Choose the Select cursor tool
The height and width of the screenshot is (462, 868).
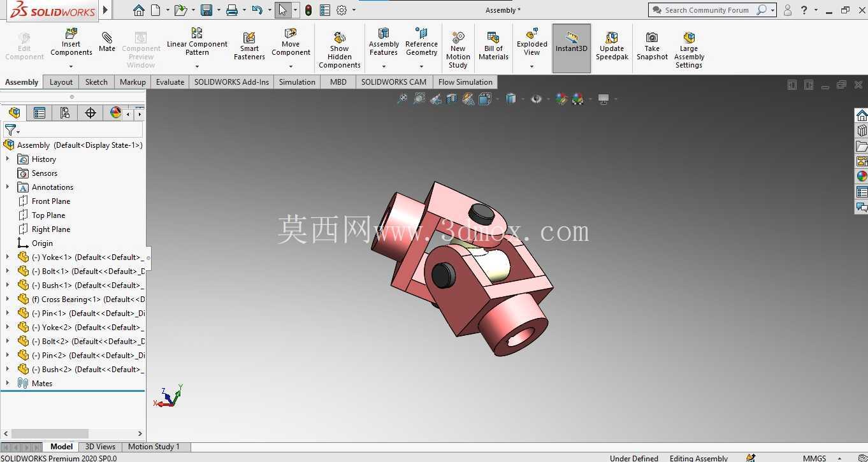pos(283,10)
